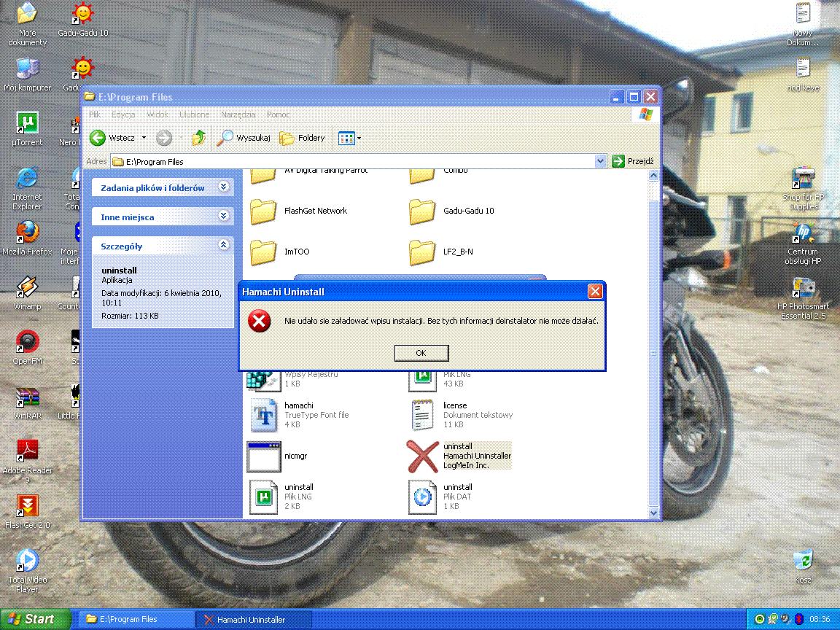Screen dimensions: 840x630
Task: Select the LF2_B-N folder
Action: (441, 252)
